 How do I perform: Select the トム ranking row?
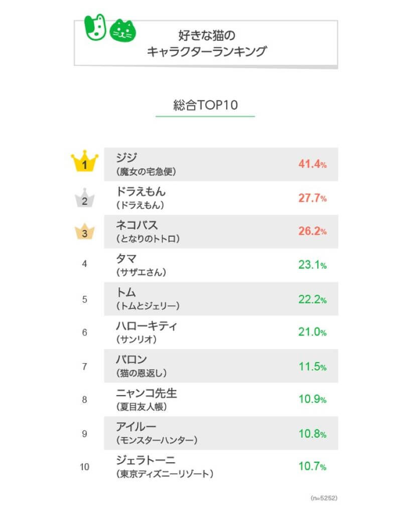(x=221, y=299)
